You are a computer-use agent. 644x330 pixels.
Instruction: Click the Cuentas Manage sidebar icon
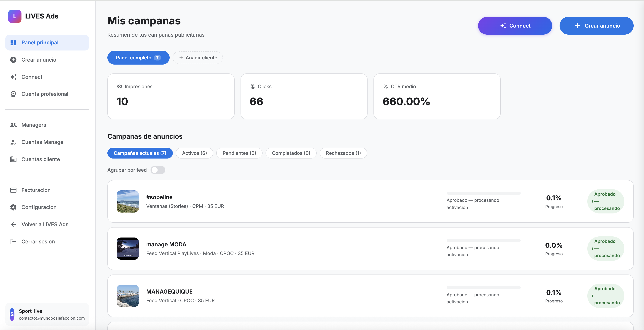point(13,142)
